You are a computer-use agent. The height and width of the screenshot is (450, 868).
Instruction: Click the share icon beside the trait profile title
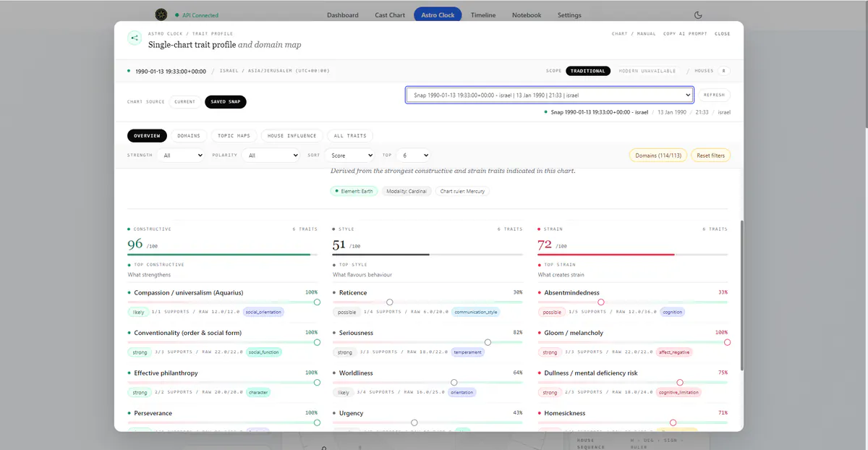click(135, 38)
